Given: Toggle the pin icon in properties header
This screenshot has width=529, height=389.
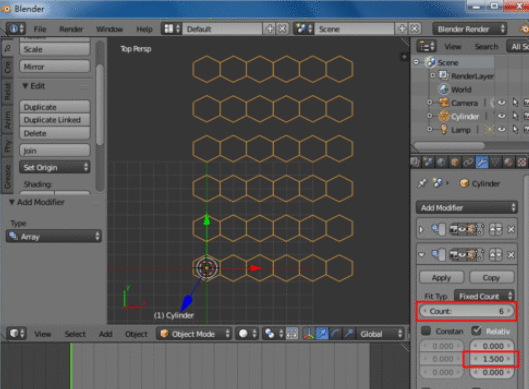Looking at the screenshot, I should click(422, 183).
